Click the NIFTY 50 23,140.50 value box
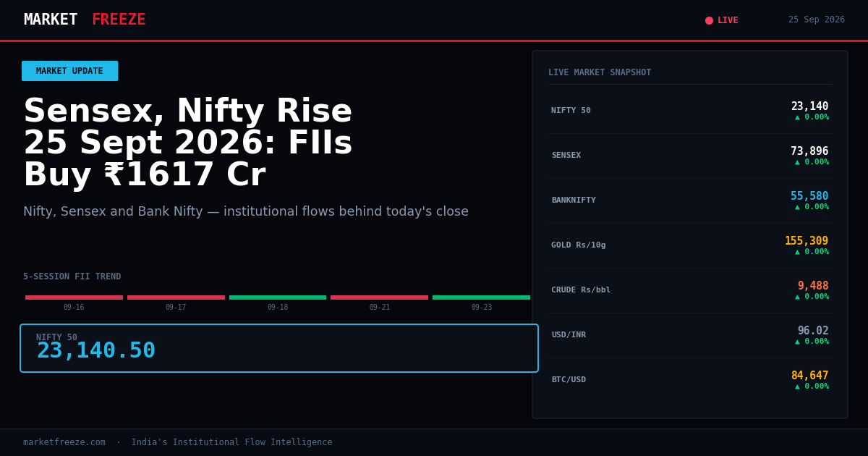This screenshot has height=456, width=868. [279, 348]
